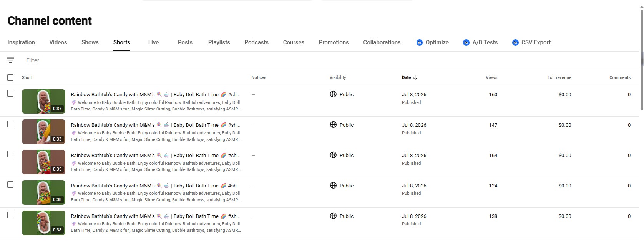Open the title of the 124-views short
The width and height of the screenshot is (644, 241).
[155, 186]
